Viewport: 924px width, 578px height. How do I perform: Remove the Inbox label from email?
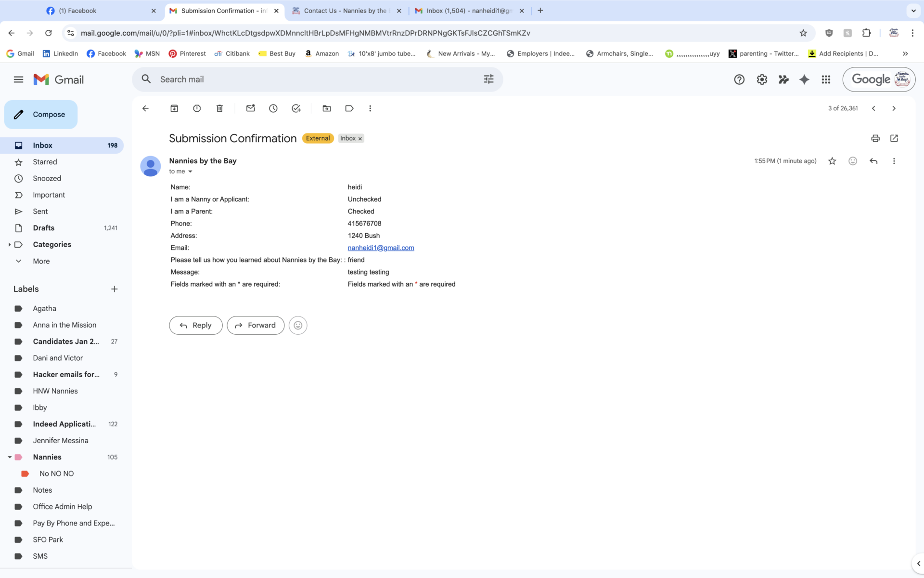click(x=360, y=139)
